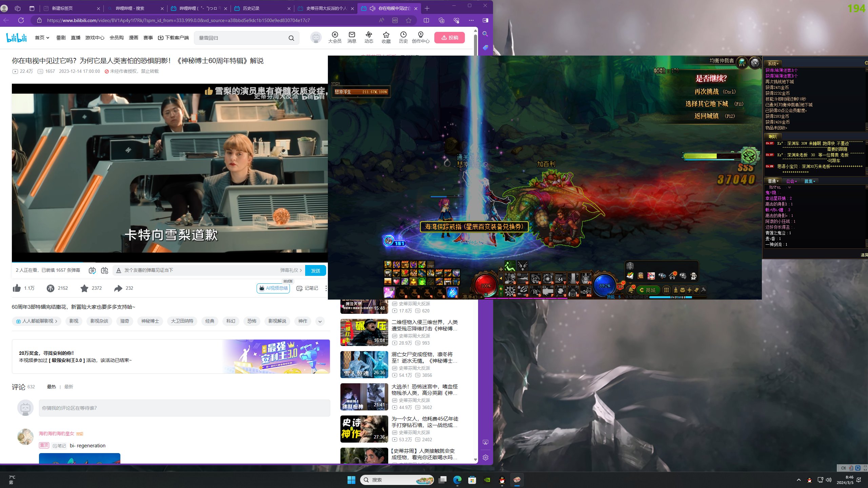Open the 普通 chat channel dropdown

click(x=773, y=181)
